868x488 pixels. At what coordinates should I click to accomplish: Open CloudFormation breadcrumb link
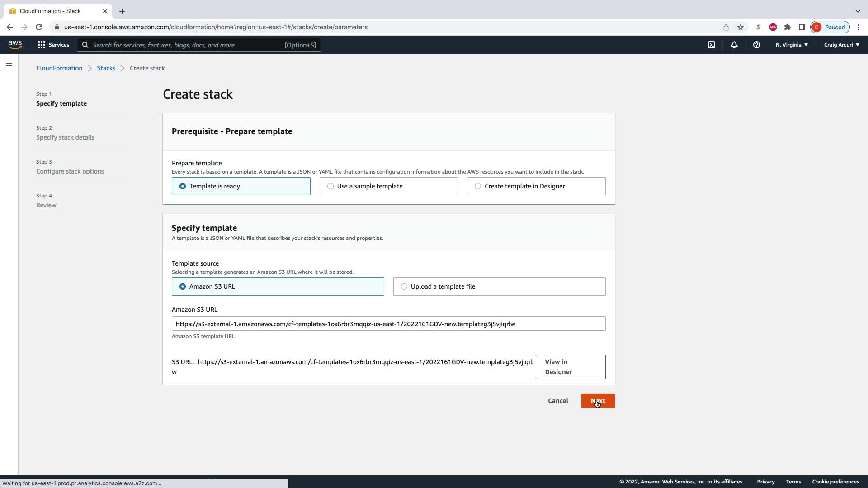(59, 68)
